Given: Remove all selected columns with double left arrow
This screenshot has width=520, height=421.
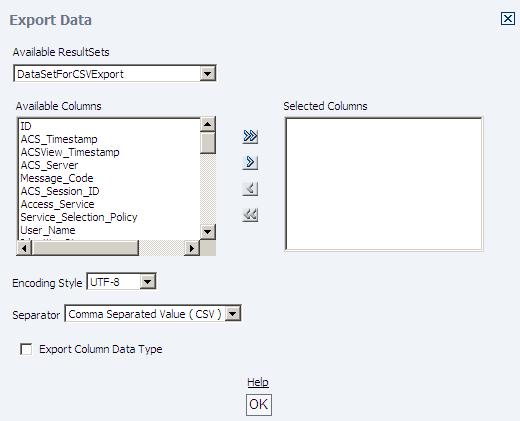Looking at the screenshot, I should [250, 215].
